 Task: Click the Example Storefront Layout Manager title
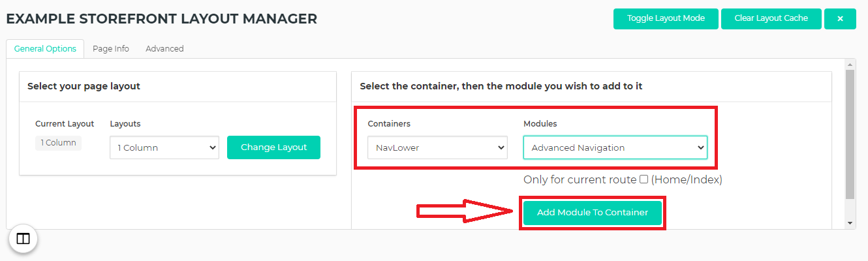[161, 19]
